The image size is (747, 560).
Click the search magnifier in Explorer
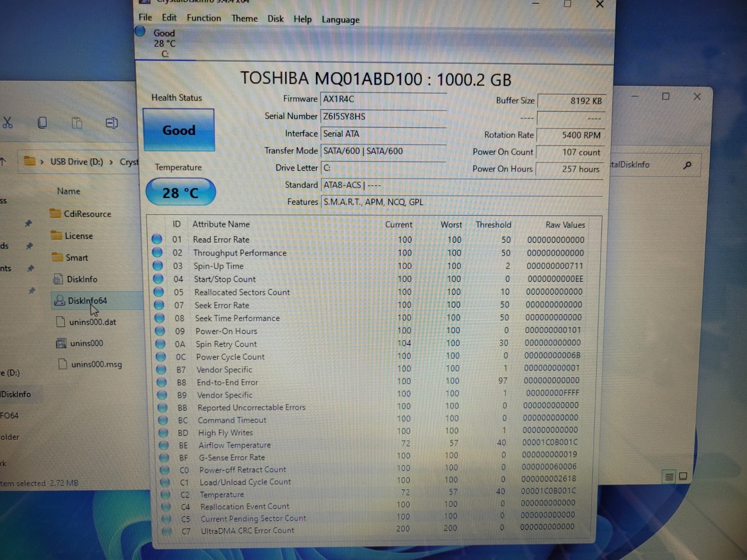(687, 165)
